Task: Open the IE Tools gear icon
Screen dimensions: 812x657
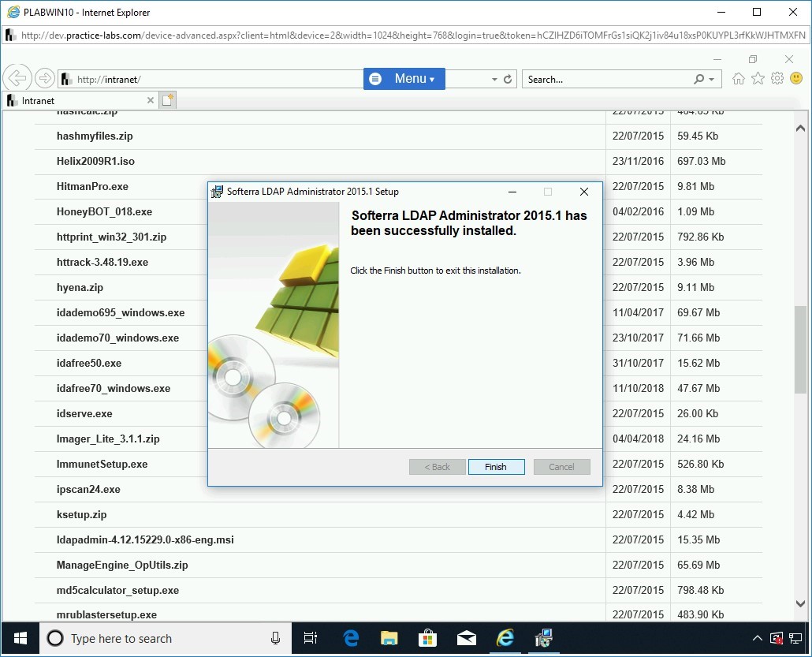Action: (777, 79)
